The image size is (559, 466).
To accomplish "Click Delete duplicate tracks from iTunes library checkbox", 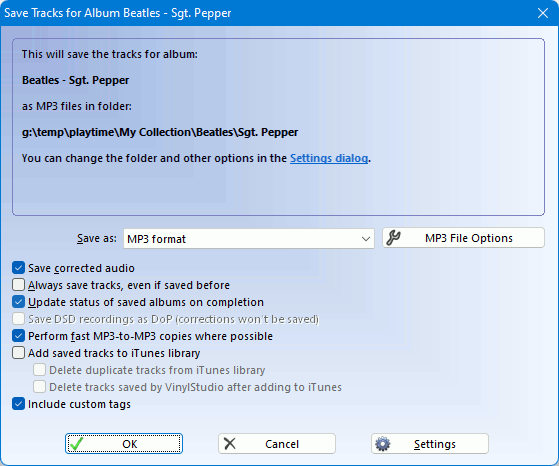I will [x=40, y=370].
